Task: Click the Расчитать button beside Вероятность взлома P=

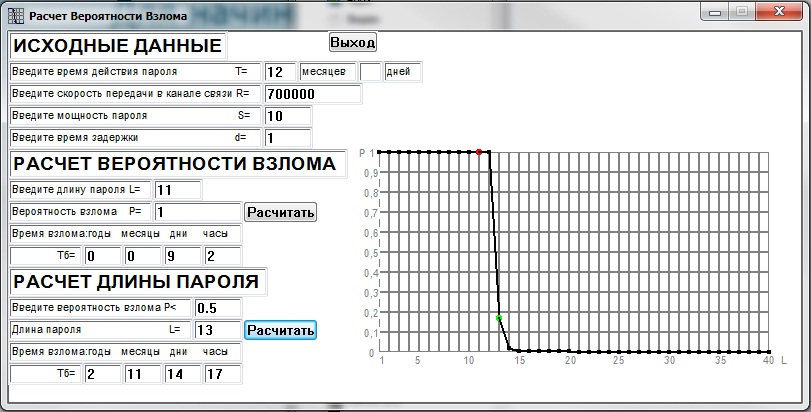Action: pyautogui.click(x=280, y=212)
